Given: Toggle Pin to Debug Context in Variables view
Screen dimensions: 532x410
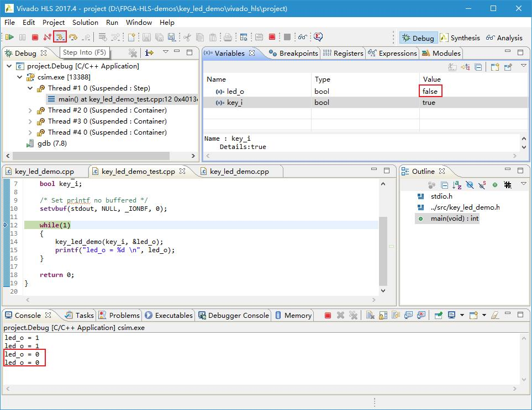Looking at the screenshot, I should 508,67.
